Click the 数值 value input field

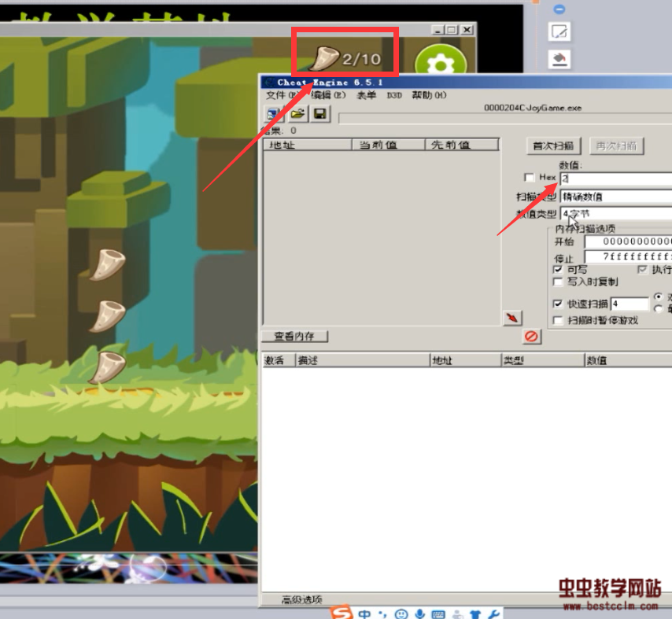pos(616,179)
